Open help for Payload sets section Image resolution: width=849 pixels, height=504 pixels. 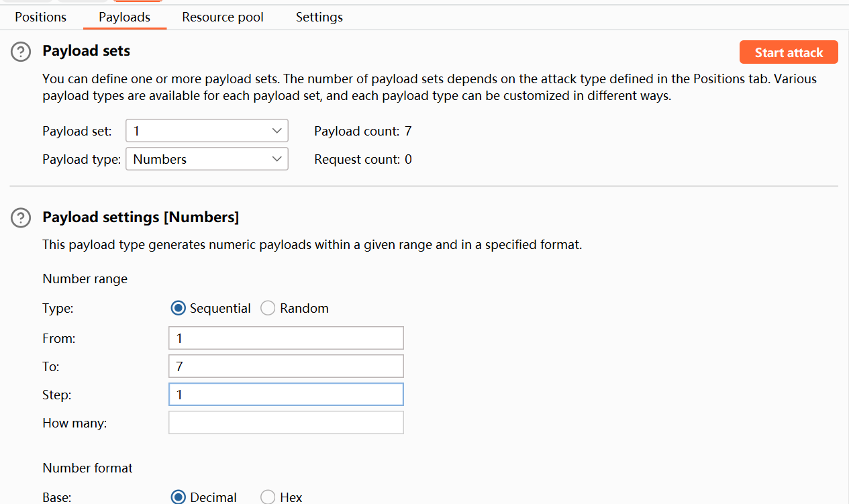point(21,52)
